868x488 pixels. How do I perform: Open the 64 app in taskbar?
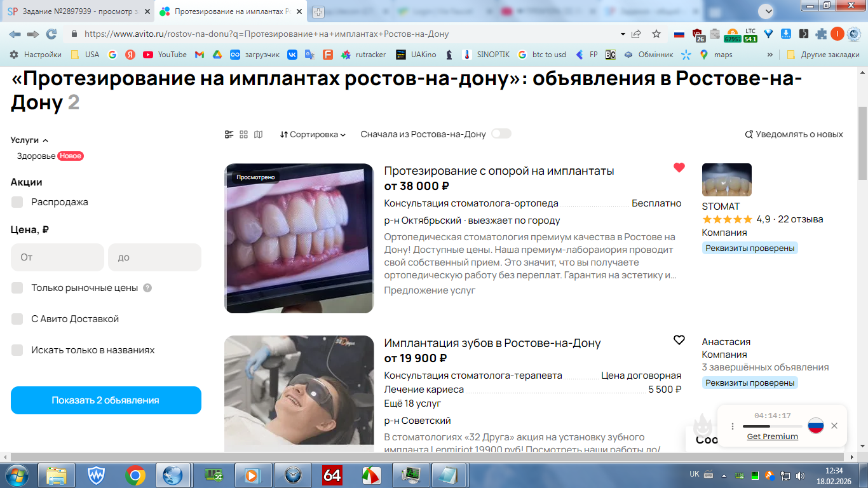point(332,475)
